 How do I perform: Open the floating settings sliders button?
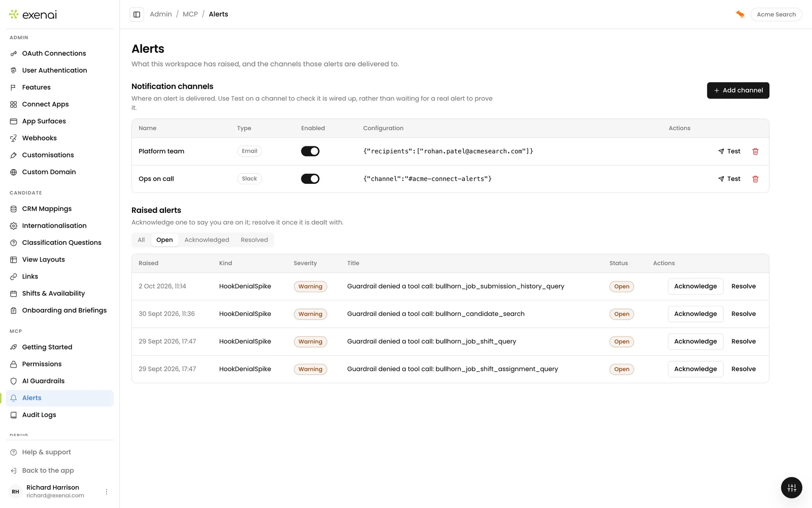click(791, 488)
